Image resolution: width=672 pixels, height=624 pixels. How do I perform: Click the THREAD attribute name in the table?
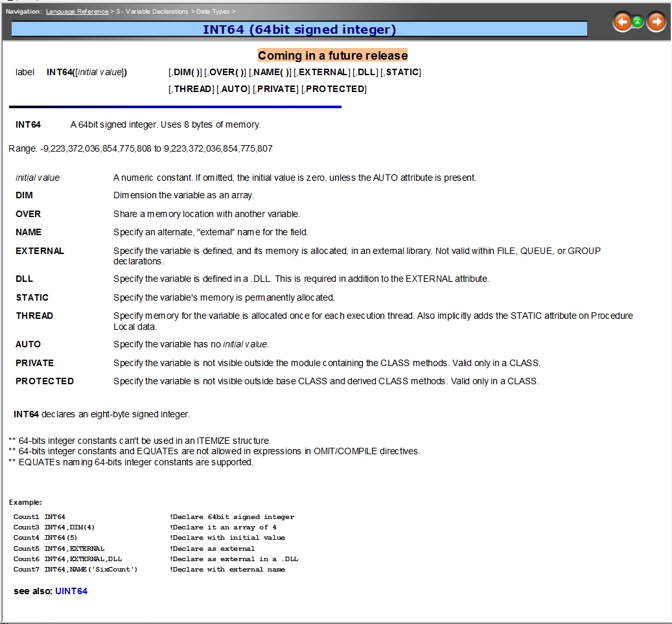pos(34,316)
